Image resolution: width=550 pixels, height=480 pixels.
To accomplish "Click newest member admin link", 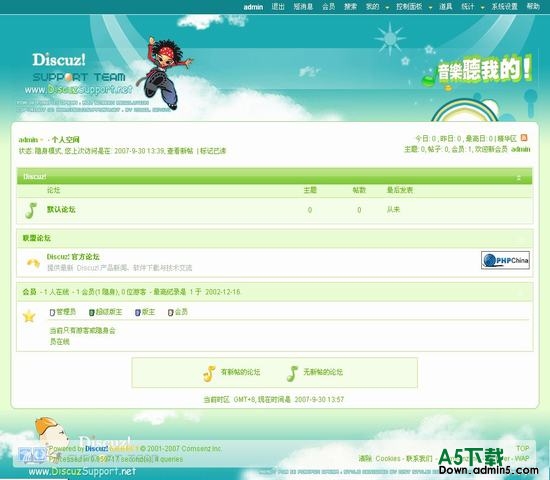I will 521,149.
